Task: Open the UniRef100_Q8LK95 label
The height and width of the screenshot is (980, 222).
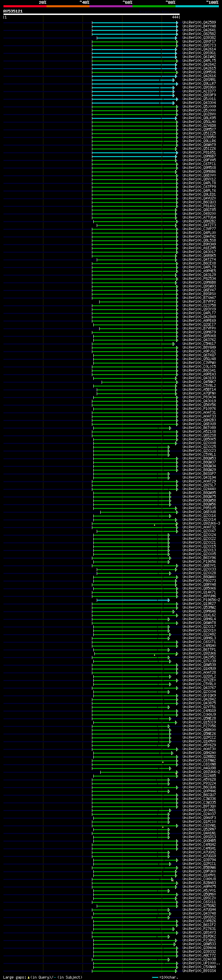Action: [x=199, y=118]
